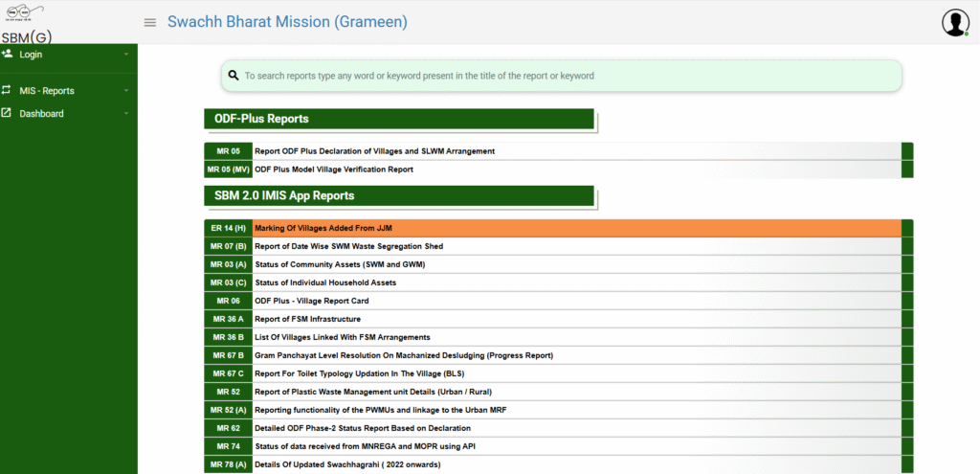Open Gram Panchayat Level Resolution report
This screenshot has height=474, width=980.
pos(404,355)
